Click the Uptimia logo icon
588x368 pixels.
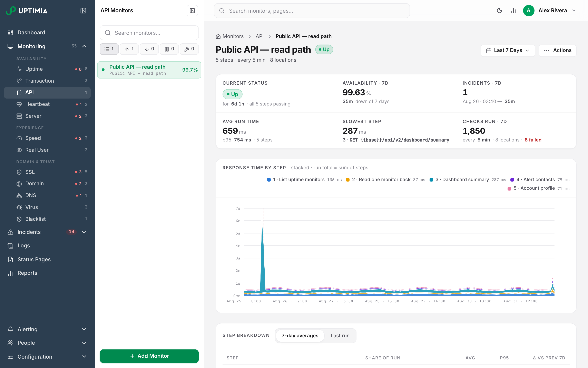(x=11, y=10)
